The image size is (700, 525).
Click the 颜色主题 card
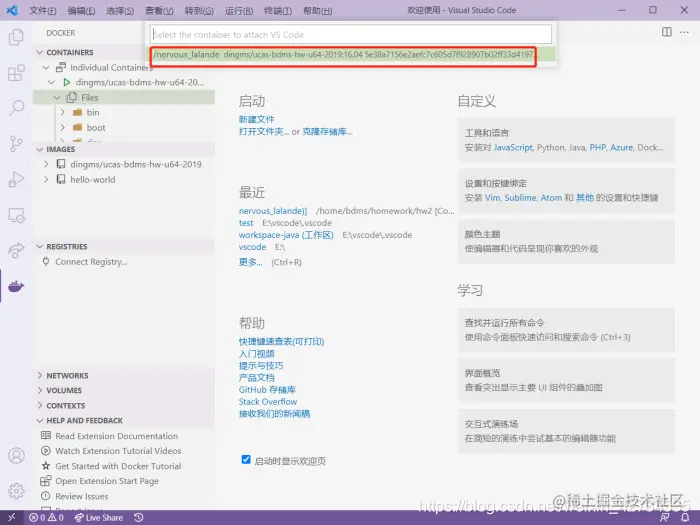pos(566,242)
